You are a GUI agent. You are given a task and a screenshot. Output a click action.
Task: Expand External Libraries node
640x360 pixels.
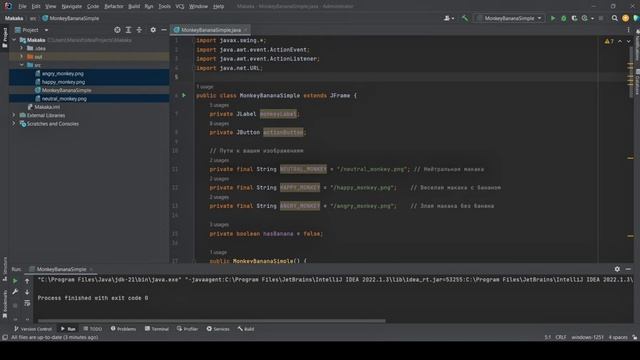15,115
